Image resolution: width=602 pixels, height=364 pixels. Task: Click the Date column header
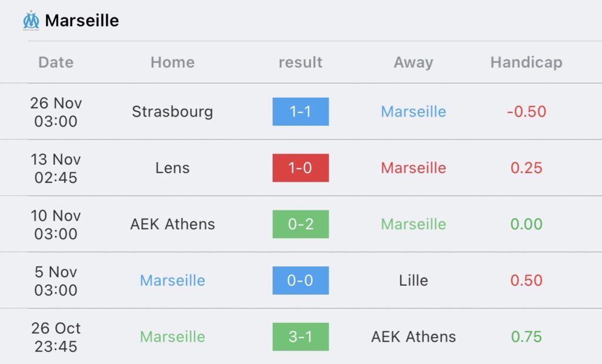tap(56, 62)
